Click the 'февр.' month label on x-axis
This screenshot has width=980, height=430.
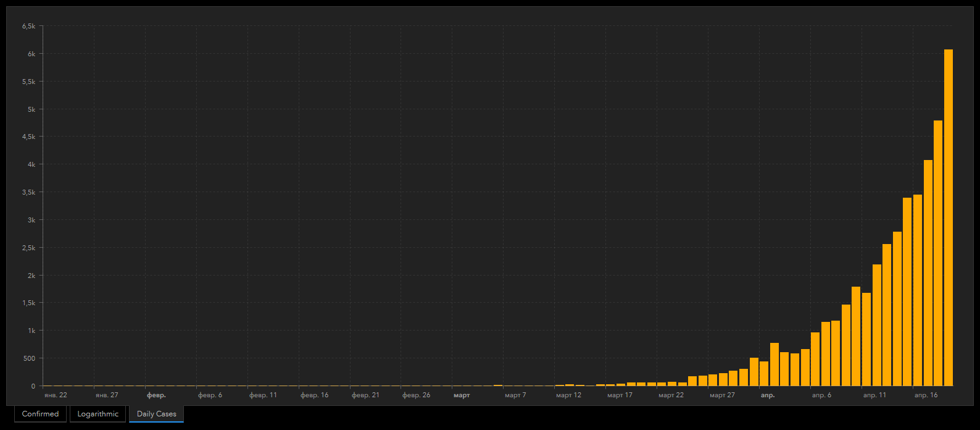156,395
